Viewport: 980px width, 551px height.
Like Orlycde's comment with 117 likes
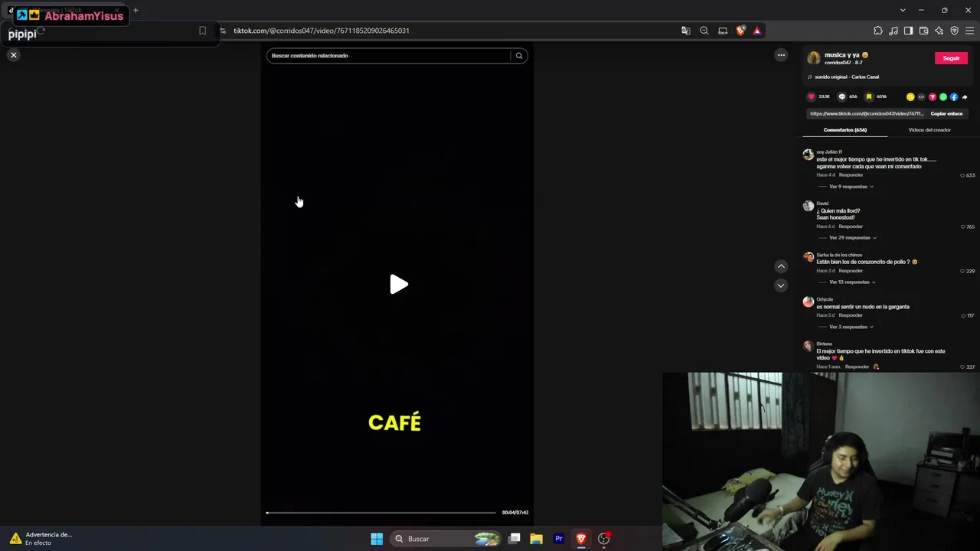click(x=964, y=315)
